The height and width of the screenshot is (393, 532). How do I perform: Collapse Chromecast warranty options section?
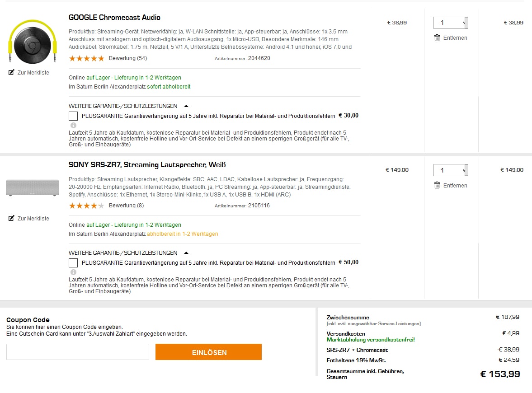186,106
